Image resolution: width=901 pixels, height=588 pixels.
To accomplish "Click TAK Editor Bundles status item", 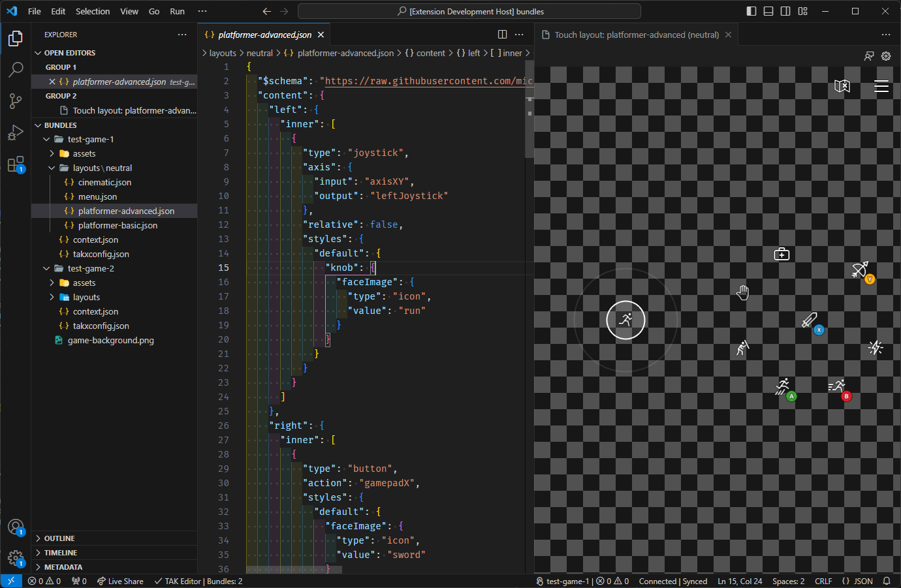I will [198, 581].
